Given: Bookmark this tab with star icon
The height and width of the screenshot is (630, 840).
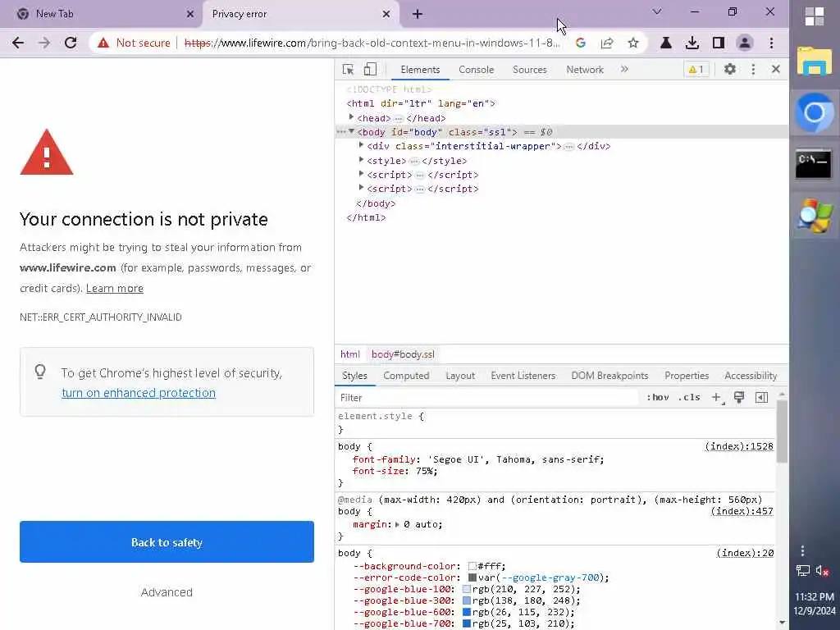Looking at the screenshot, I should click(633, 43).
